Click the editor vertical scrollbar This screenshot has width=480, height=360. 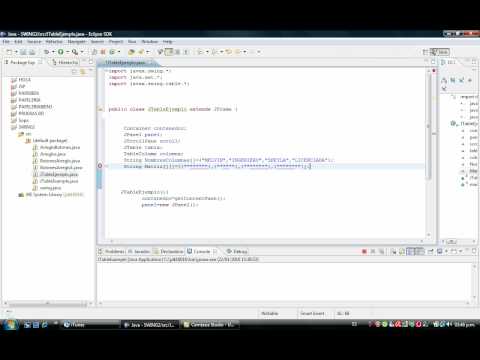coord(429,127)
